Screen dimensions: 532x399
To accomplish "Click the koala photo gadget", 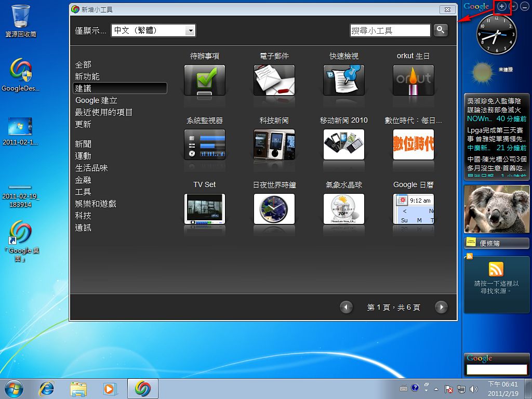I will point(497,209).
